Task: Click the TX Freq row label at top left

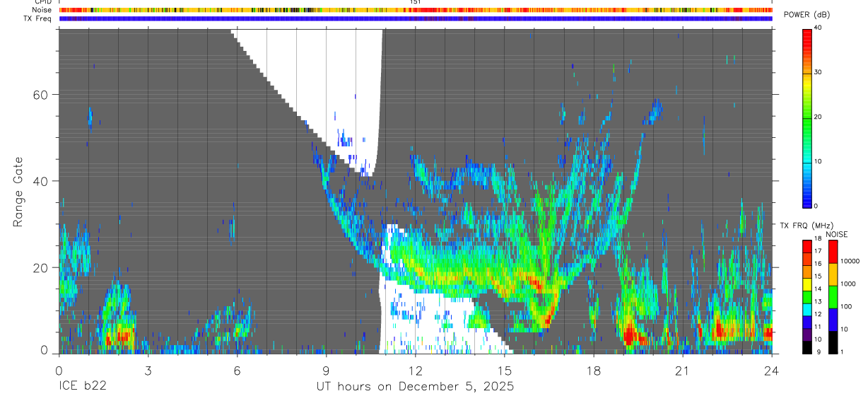Action: [x=37, y=18]
